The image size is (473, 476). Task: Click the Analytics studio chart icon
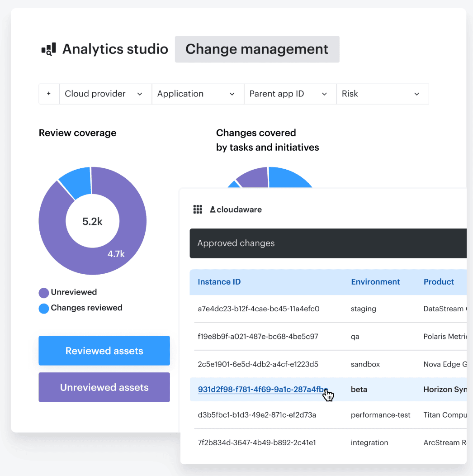48,49
